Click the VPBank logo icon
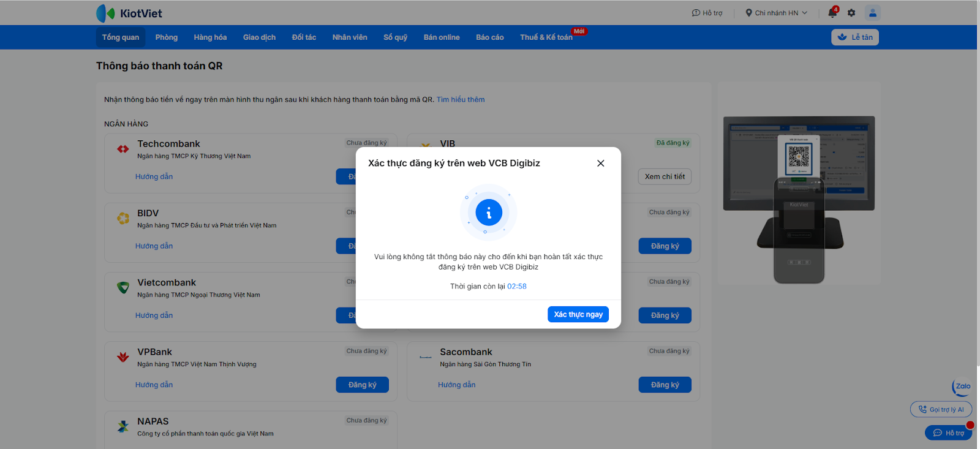The height and width of the screenshot is (449, 980). coord(123,357)
